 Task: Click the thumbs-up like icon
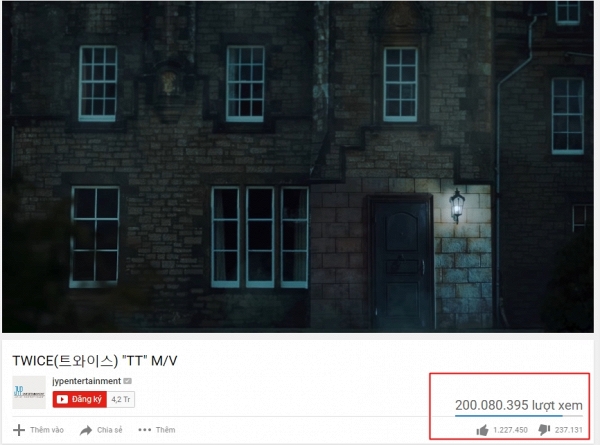tap(482, 430)
